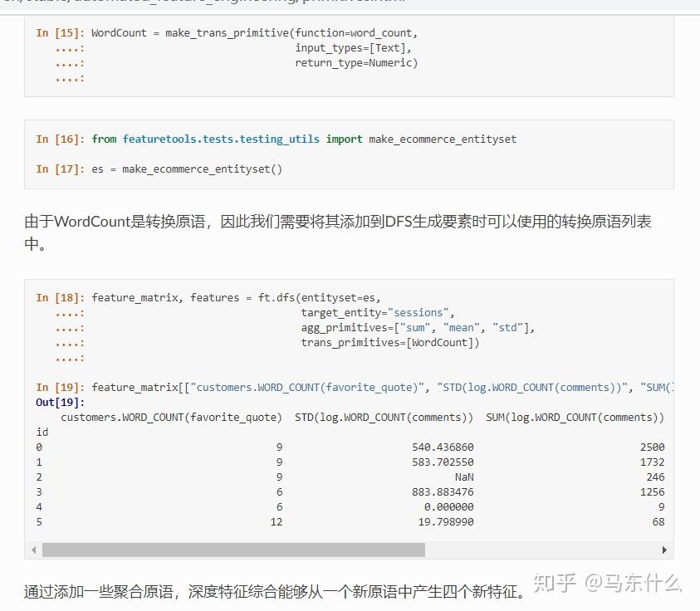
Task: Click the featuretools.tests.testing_utils module path
Action: coord(220,139)
